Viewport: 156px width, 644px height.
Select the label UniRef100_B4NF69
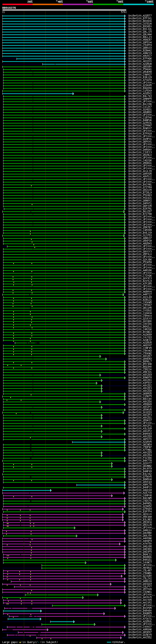[x=140, y=471]
